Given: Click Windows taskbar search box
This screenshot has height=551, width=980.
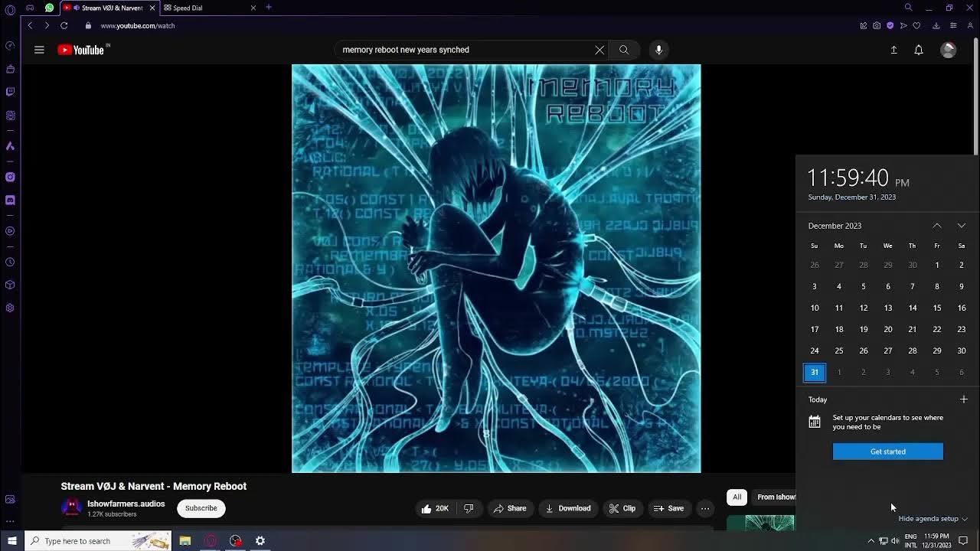Looking at the screenshot, I should (98, 541).
